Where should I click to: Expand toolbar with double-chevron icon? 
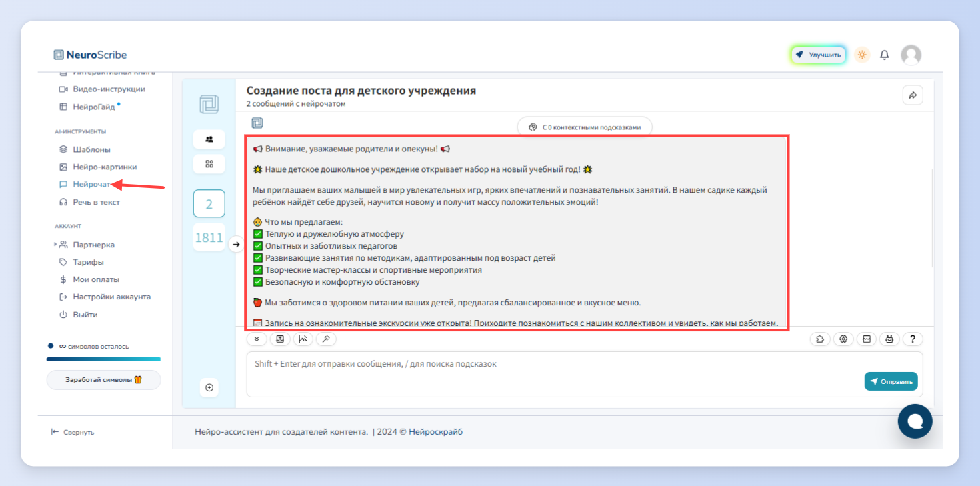pos(257,339)
